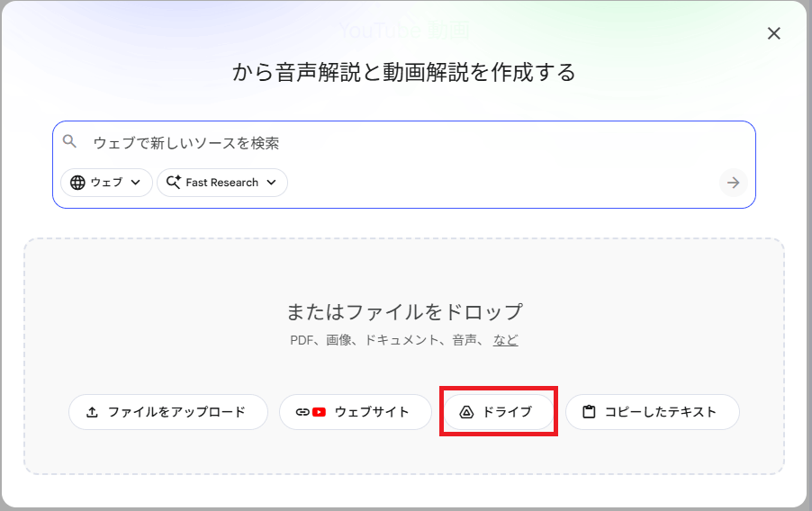Submit search with the arrow button

coord(733,183)
